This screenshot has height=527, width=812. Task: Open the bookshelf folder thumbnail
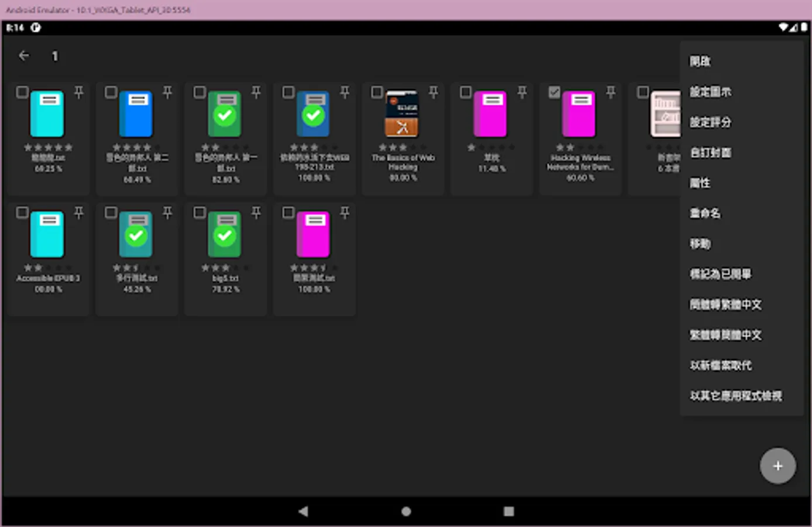pyautogui.click(x=666, y=114)
